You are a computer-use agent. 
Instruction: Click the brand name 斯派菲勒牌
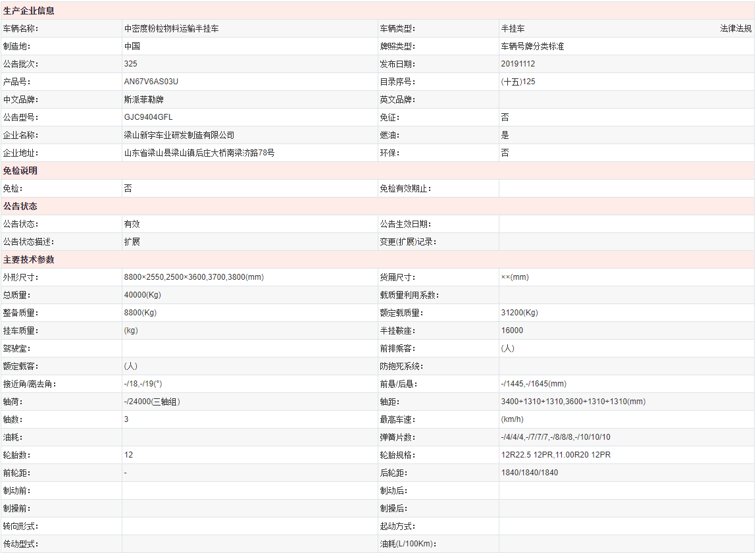(143, 100)
